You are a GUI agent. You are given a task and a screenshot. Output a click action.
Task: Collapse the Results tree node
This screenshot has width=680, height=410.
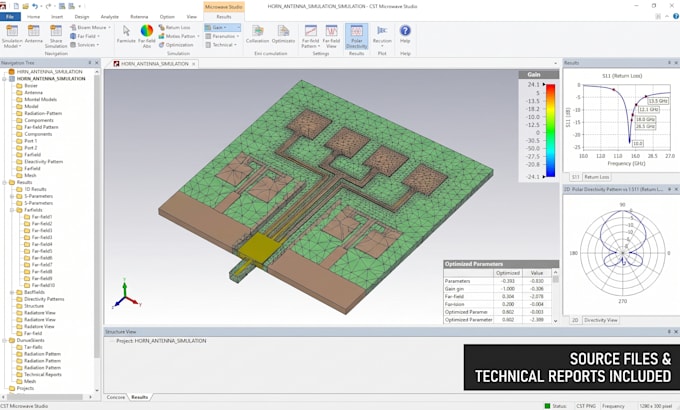pyautogui.click(x=4, y=182)
